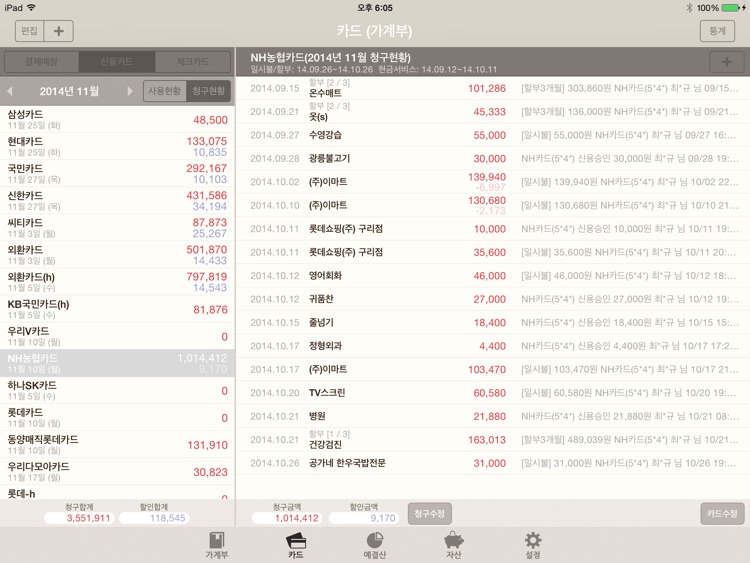Open TV스크린 transaction row

click(x=493, y=393)
